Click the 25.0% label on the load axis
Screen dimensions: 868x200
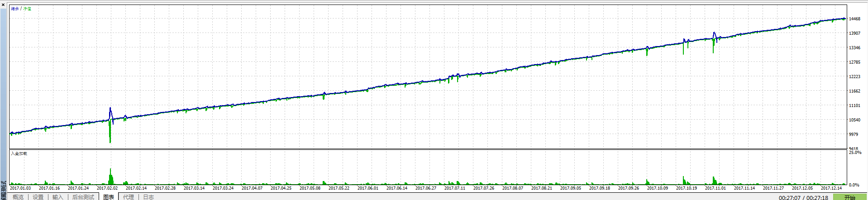pos(855,153)
